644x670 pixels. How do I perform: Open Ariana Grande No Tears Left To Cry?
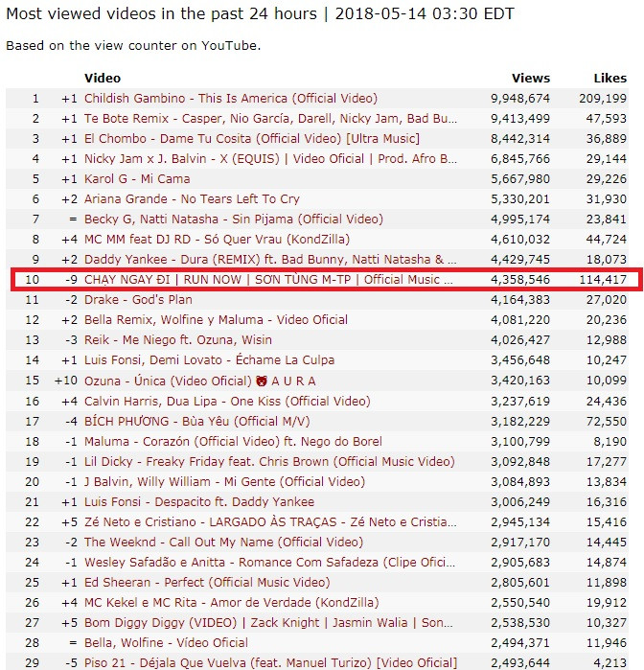pos(192,198)
